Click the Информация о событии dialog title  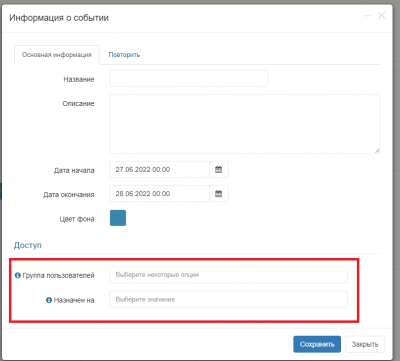click(59, 18)
